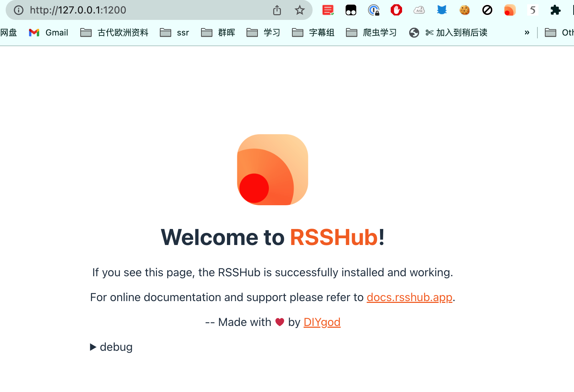Expand the debug details section
574x392 pixels.
pos(111,347)
